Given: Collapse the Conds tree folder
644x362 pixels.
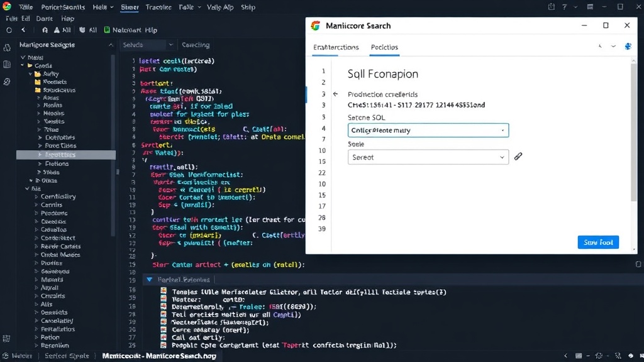Looking at the screenshot, I should 23,65.
